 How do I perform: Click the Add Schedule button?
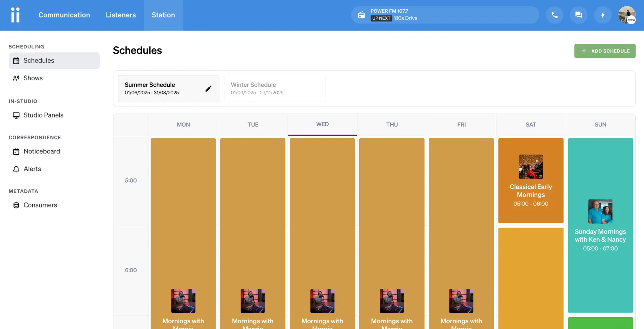click(604, 51)
